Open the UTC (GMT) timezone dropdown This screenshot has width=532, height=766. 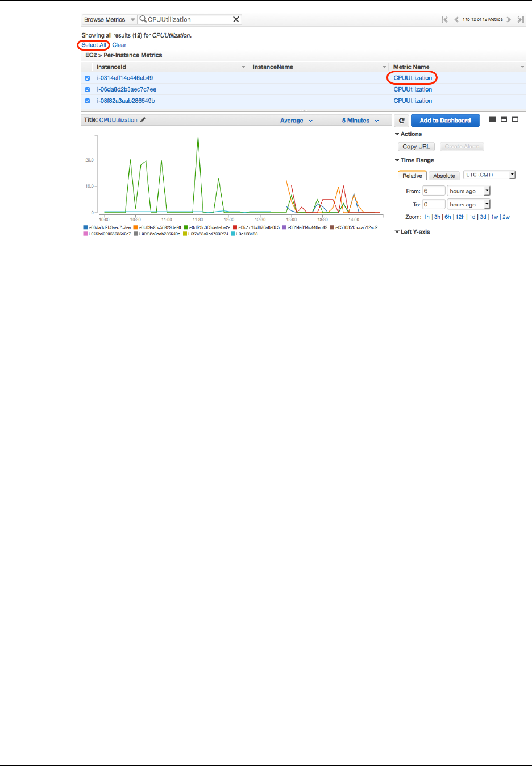489,175
